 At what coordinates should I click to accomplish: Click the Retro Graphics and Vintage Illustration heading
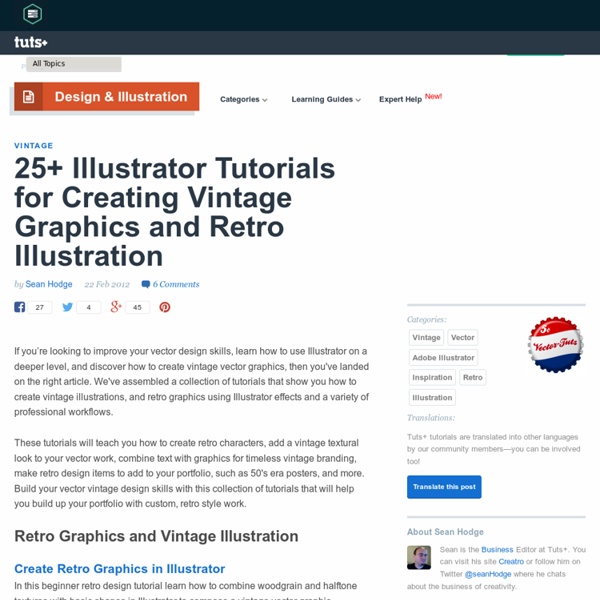(x=156, y=536)
